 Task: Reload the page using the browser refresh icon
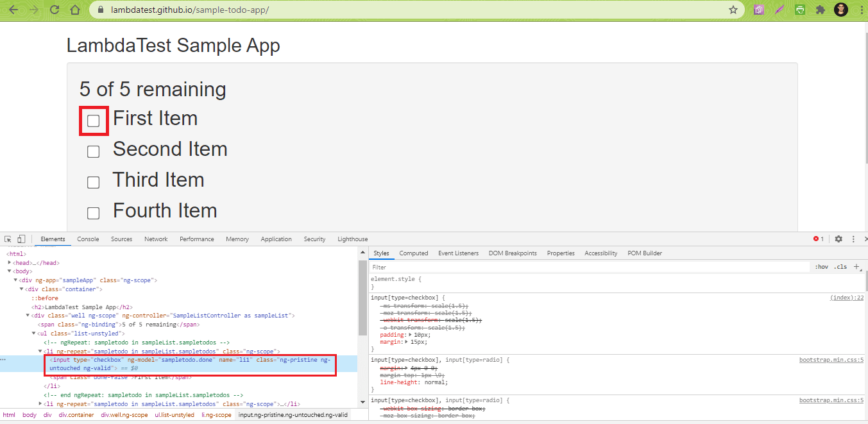55,10
